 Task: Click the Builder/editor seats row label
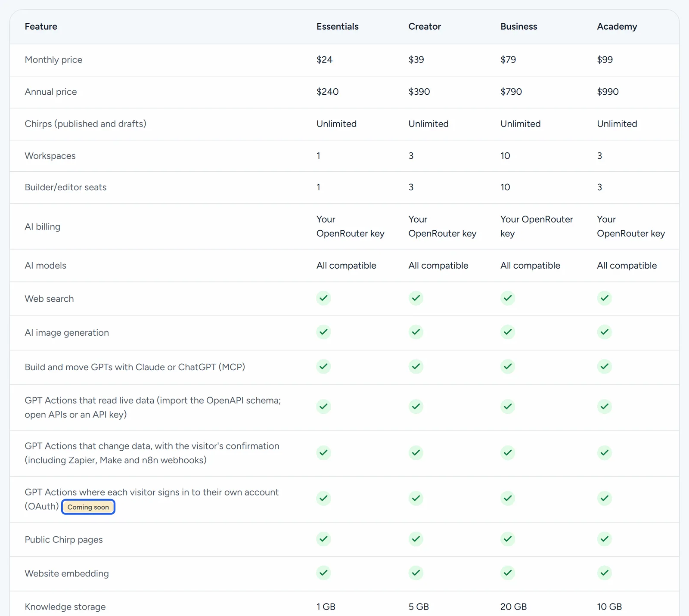[x=65, y=187]
